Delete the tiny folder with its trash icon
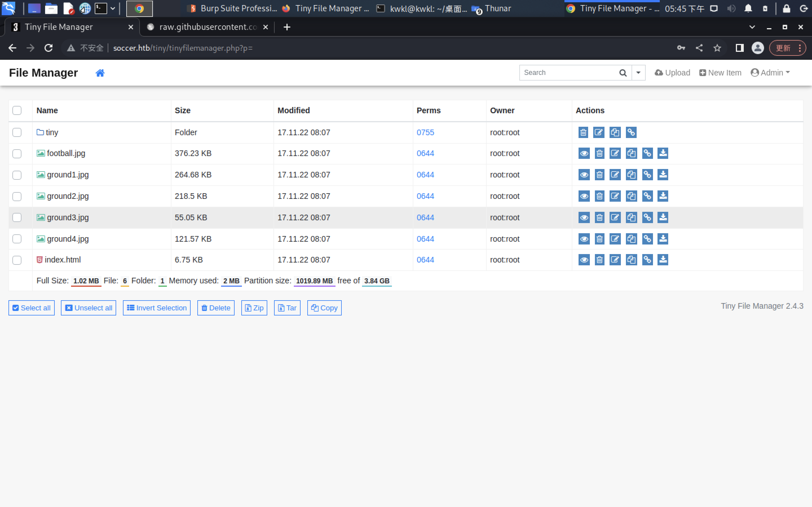The height and width of the screenshot is (507, 812). pyautogui.click(x=583, y=132)
